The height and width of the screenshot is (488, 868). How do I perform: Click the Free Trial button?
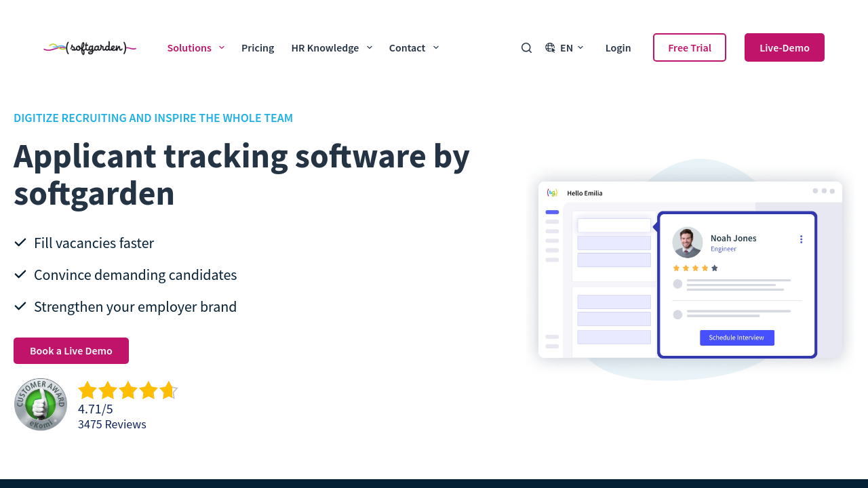pyautogui.click(x=689, y=47)
